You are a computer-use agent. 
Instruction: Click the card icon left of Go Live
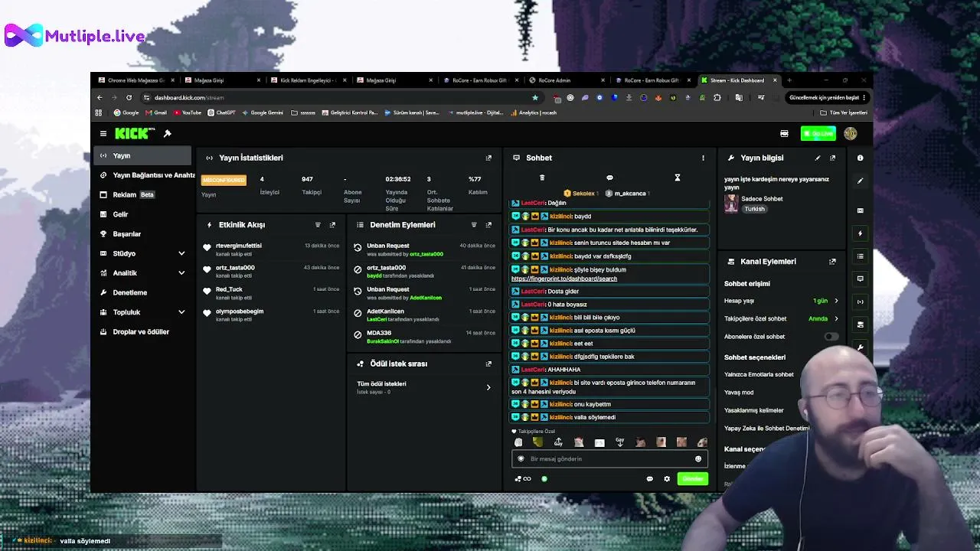pyautogui.click(x=784, y=134)
